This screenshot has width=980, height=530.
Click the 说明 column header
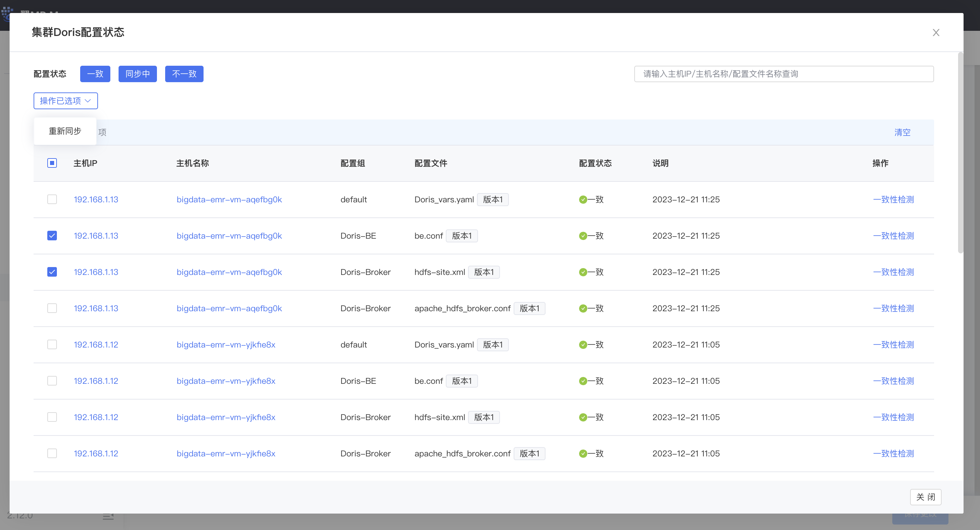[660, 163]
